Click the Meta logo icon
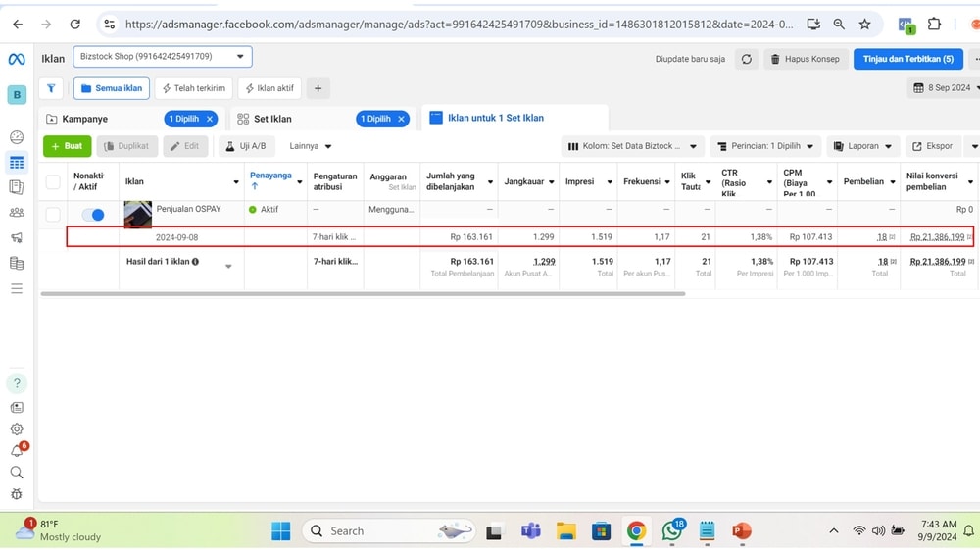This screenshot has width=980, height=552. click(x=17, y=59)
